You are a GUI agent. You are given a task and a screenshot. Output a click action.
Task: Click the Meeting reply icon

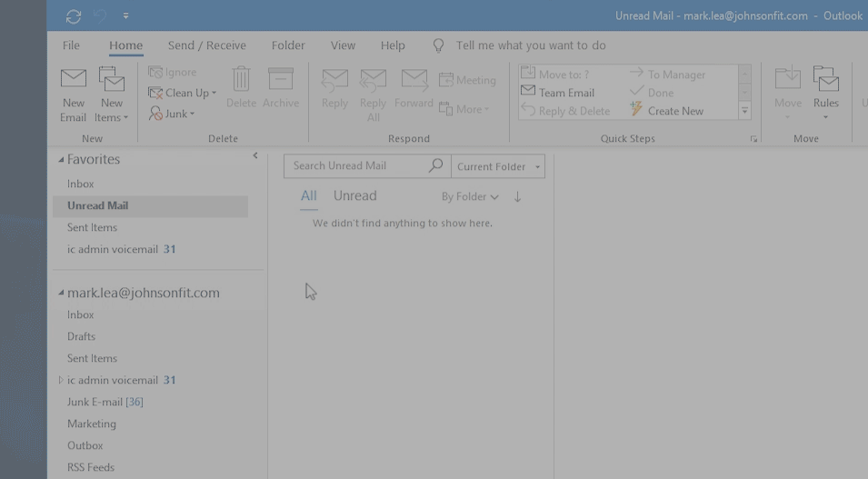(446, 80)
